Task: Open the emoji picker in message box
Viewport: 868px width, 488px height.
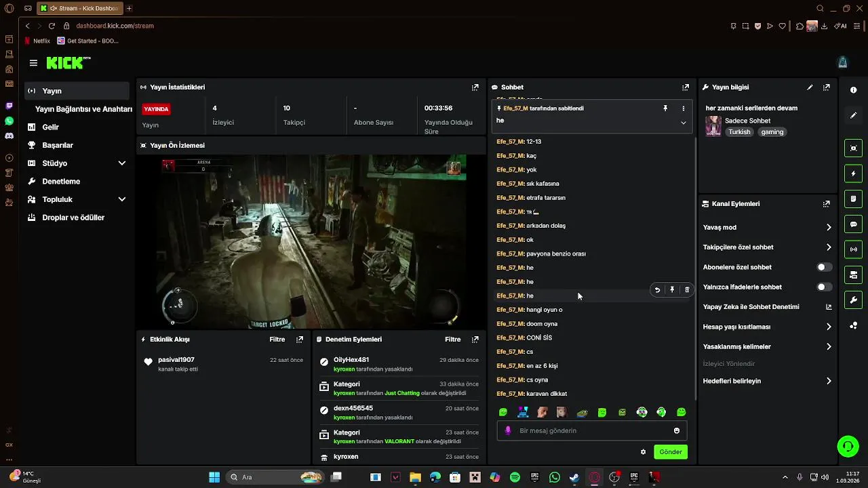Action: [x=677, y=431]
